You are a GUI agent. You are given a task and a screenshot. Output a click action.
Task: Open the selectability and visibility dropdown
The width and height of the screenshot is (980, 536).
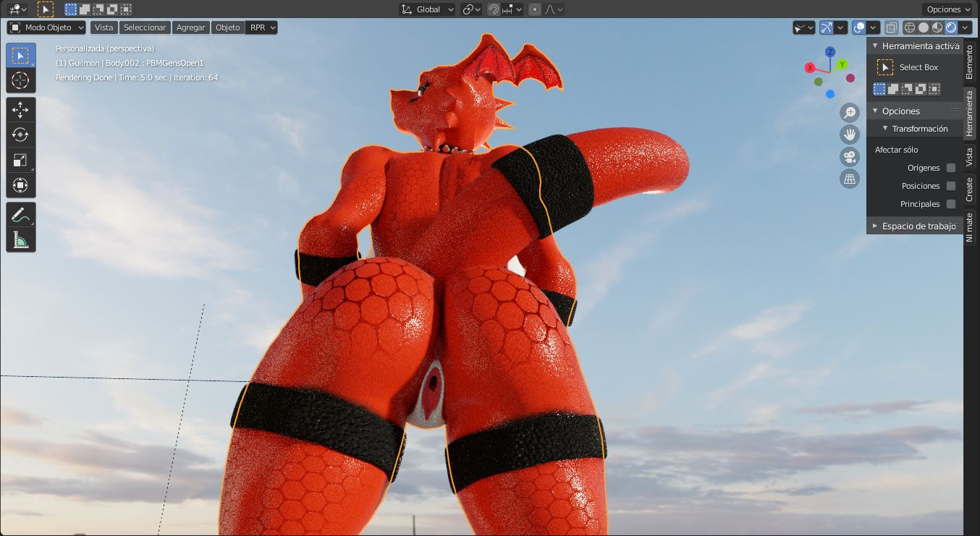coord(803,27)
